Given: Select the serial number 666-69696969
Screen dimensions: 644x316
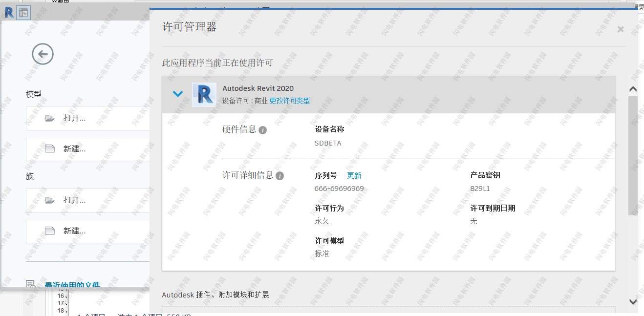Looking at the screenshot, I should pos(339,189).
